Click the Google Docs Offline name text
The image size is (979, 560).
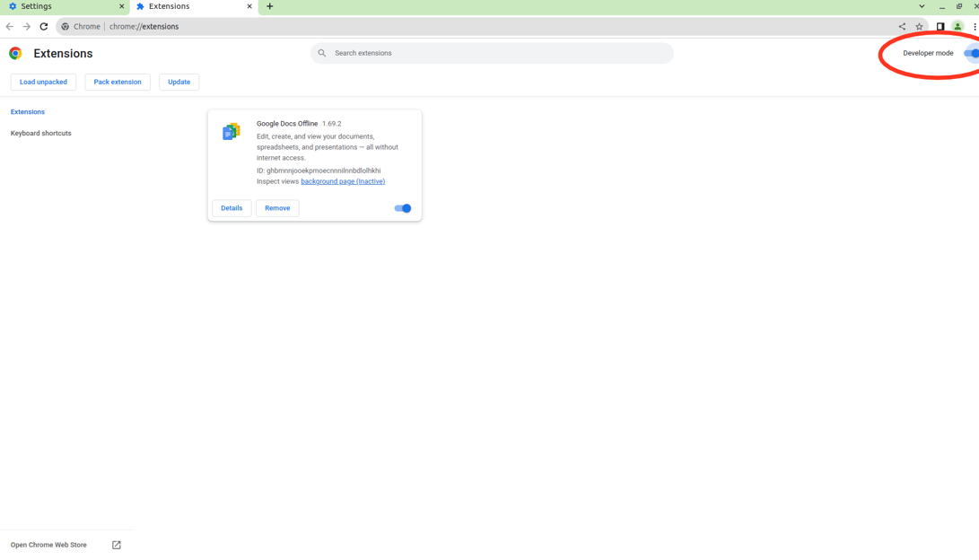click(287, 124)
